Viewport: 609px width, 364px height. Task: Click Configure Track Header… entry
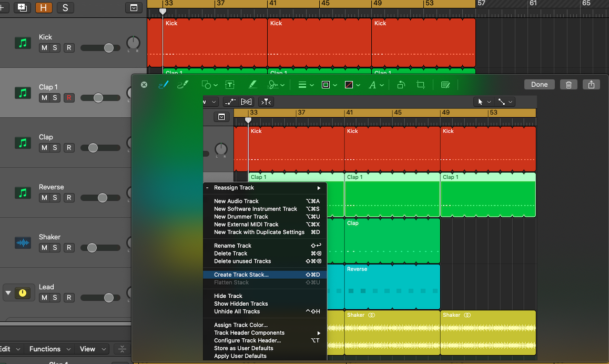tap(265, 340)
